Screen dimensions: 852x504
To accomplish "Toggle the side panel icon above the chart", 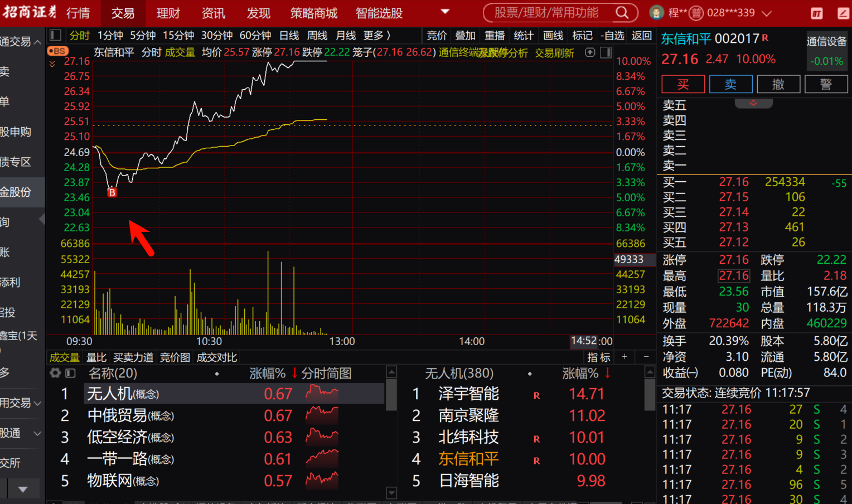I will (x=606, y=52).
